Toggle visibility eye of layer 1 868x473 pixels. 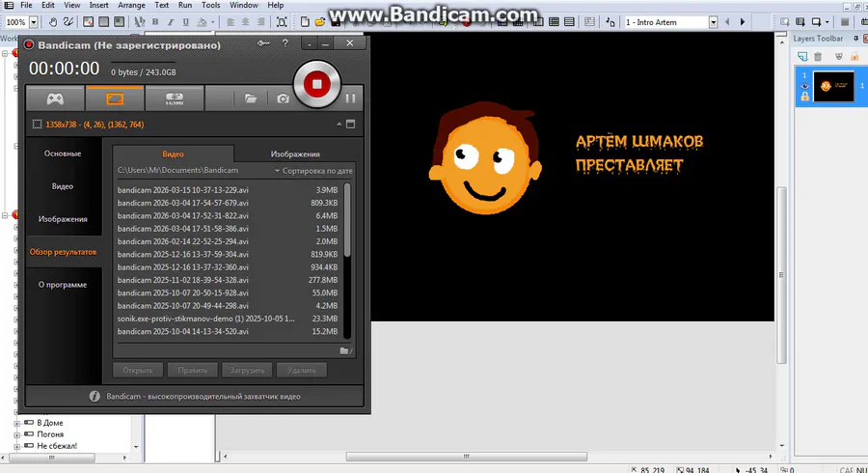tap(805, 86)
